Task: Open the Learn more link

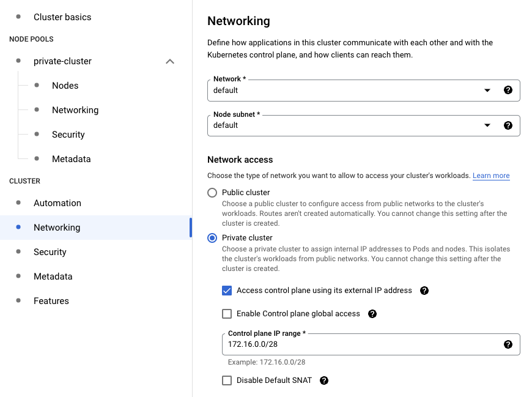Action: (x=491, y=176)
